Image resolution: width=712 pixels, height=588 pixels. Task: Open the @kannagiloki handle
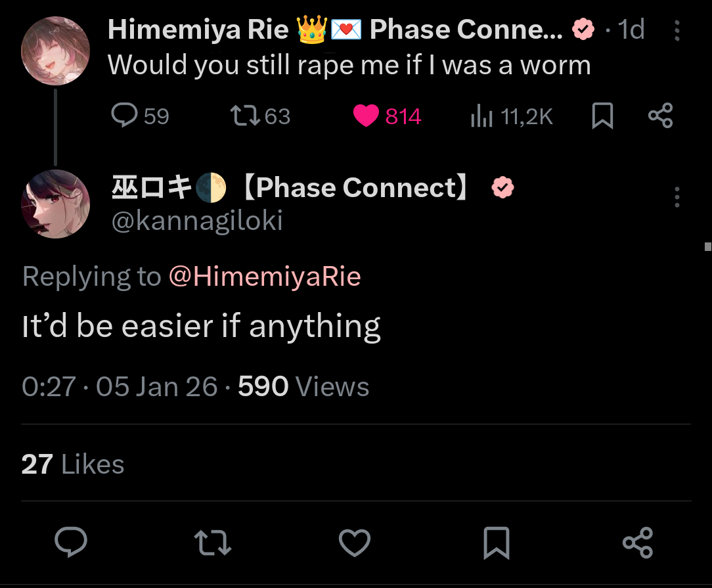197,221
